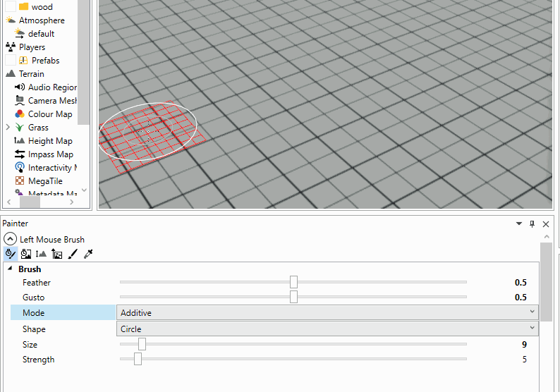Click the Atmosphere weather icon
Viewport: 560px width, 392px height.
point(11,20)
